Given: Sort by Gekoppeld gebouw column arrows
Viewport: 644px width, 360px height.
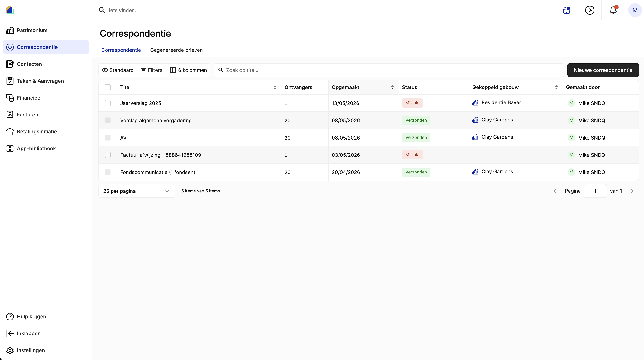Looking at the screenshot, I should pos(556,87).
